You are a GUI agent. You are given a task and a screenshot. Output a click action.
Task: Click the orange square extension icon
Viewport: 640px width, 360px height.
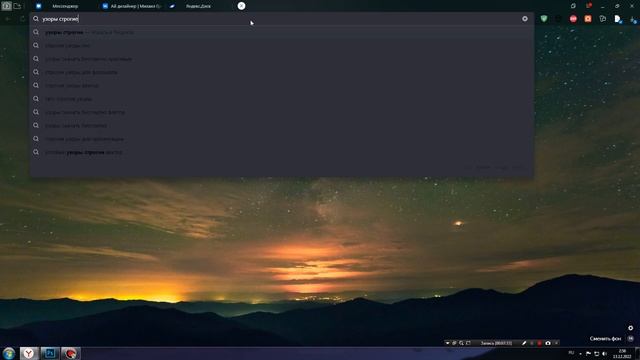coord(588,19)
